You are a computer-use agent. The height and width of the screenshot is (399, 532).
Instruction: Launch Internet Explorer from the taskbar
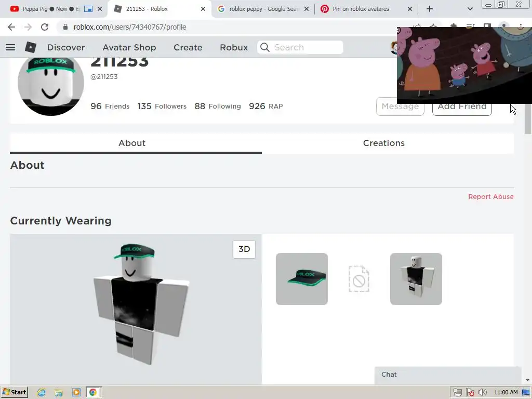[42, 393]
